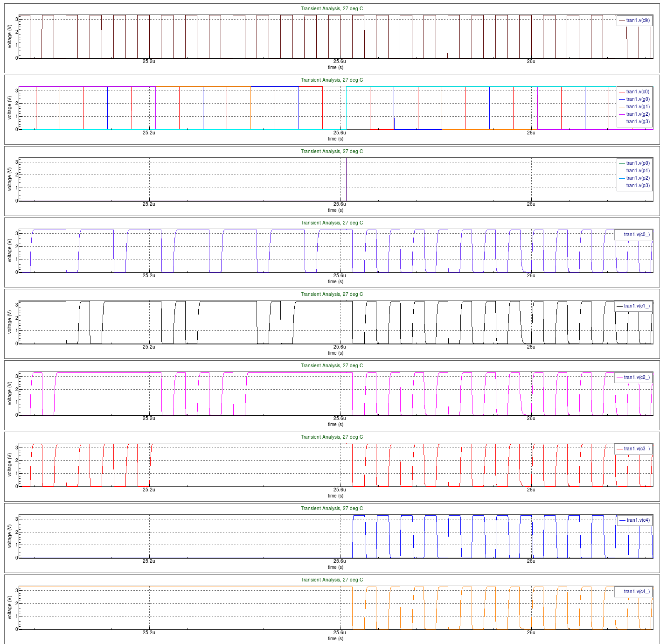The image size is (660, 644).
Task: Click the tran1.v(p2) legend entry
Action: [634, 178]
